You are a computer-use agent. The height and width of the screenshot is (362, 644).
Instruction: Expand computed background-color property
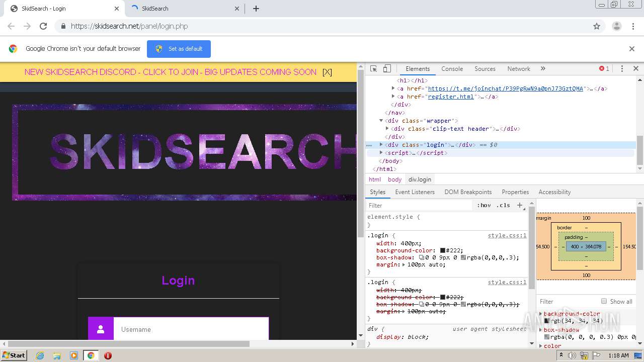[541, 314]
